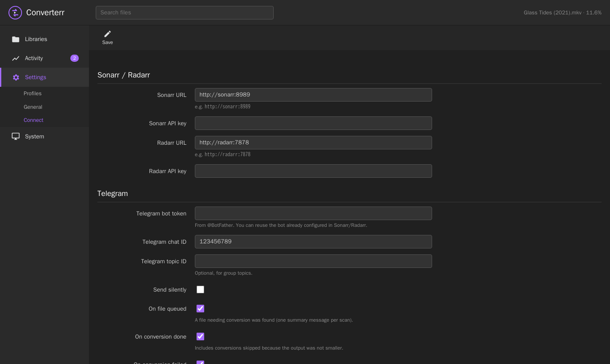Open the Profiles settings page
This screenshot has height=364, width=610.
click(33, 94)
